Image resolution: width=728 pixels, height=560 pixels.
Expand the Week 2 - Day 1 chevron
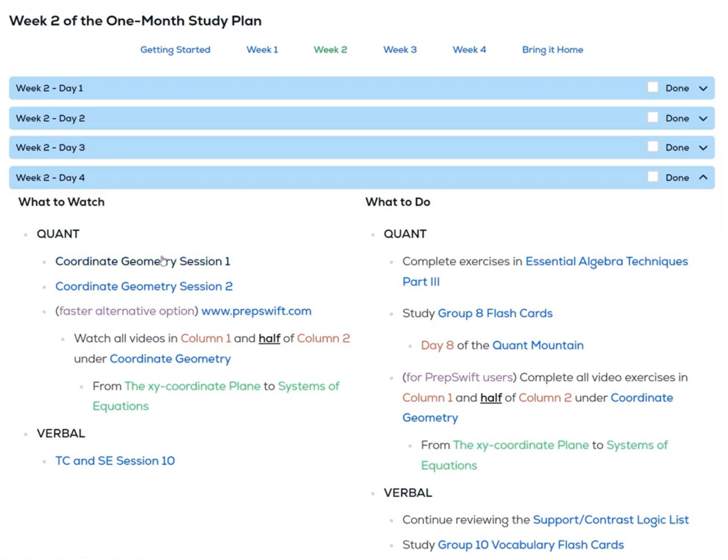coord(703,89)
